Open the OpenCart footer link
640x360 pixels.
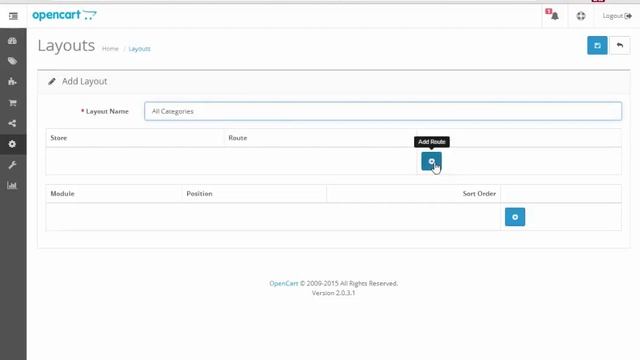tap(284, 283)
